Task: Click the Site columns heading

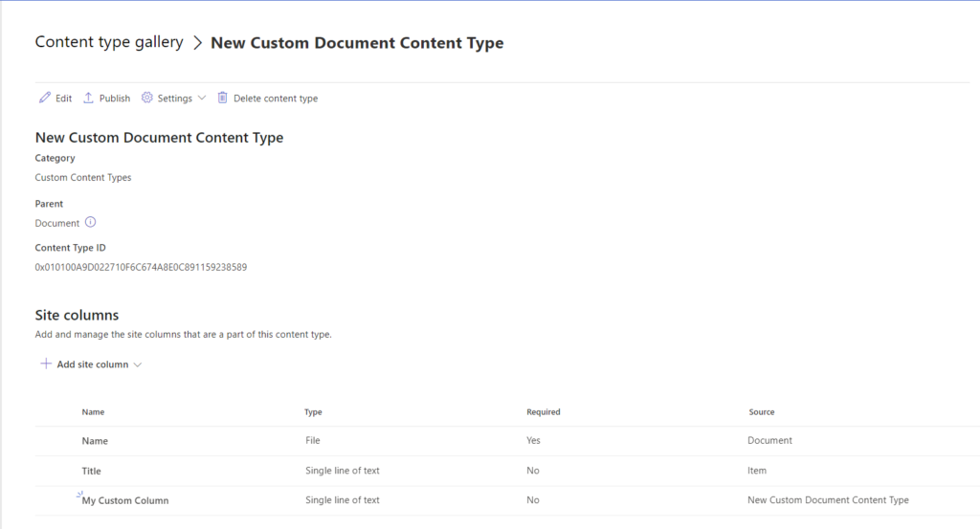Action: coord(77,315)
